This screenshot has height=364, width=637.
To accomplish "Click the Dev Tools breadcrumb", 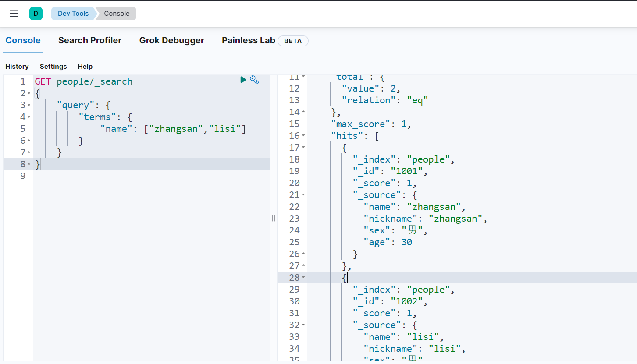I will point(73,14).
